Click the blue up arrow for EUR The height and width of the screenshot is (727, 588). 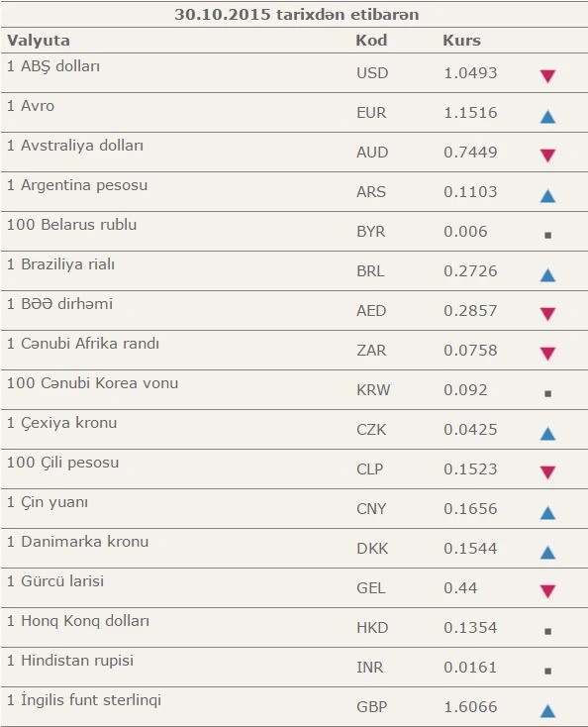(x=547, y=116)
